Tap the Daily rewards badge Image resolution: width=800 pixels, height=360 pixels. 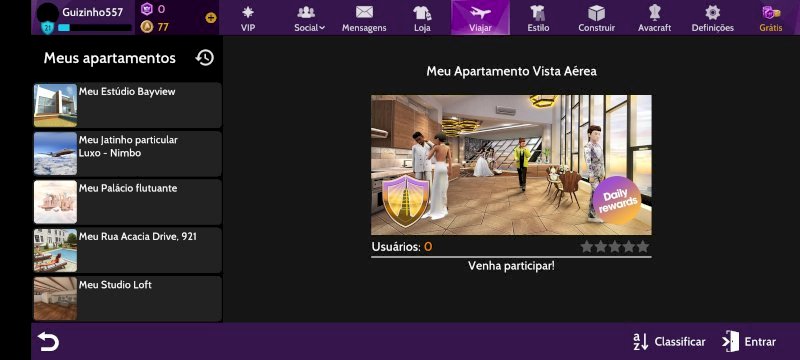pyautogui.click(x=617, y=200)
